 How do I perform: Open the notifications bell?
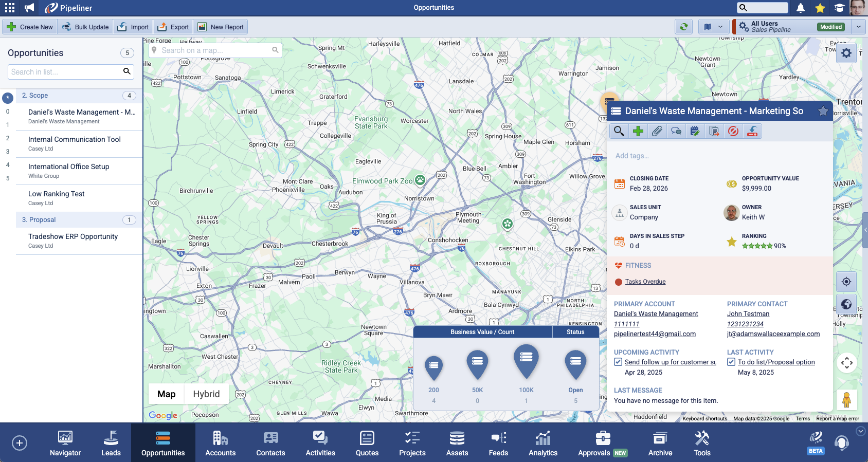click(801, 8)
